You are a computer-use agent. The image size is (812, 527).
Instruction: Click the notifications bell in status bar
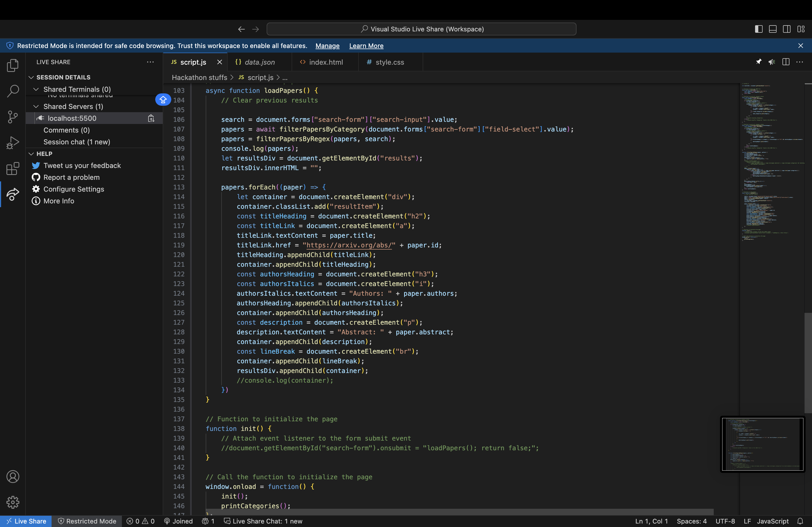[800, 521]
